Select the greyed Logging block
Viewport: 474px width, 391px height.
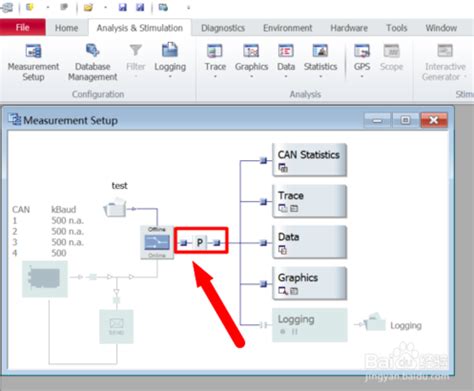pos(309,325)
